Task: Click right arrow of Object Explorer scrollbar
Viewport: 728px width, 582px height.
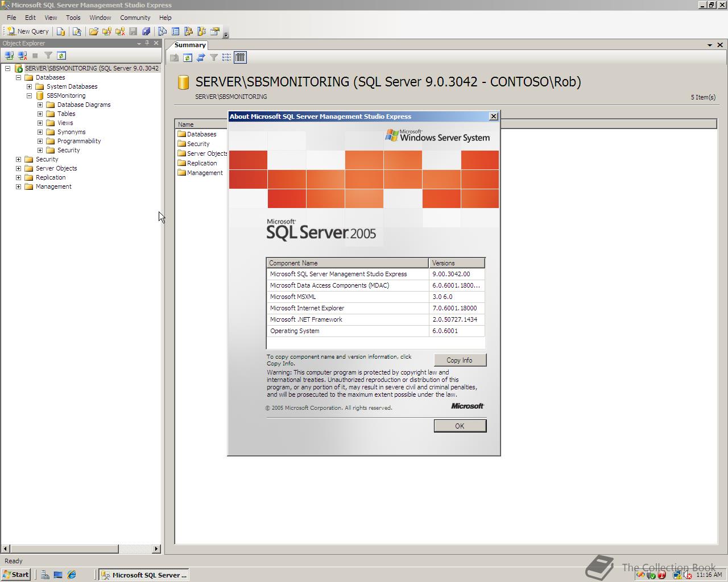Action: [x=156, y=548]
